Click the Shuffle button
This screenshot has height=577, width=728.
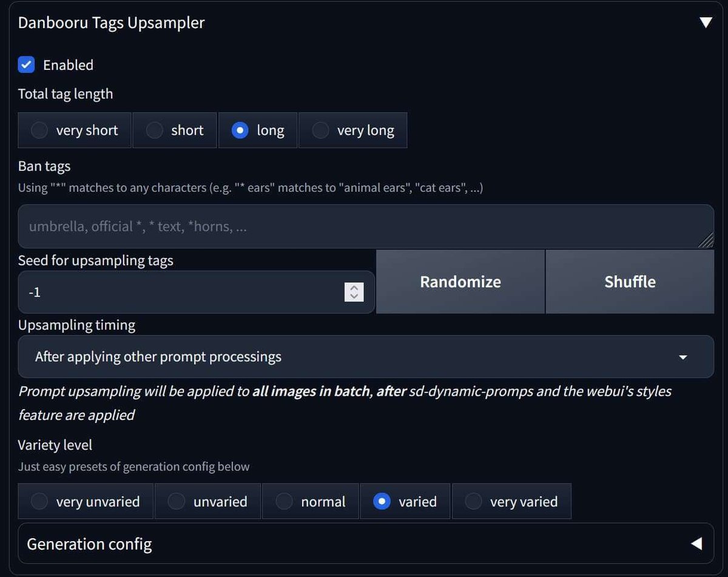click(x=630, y=282)
